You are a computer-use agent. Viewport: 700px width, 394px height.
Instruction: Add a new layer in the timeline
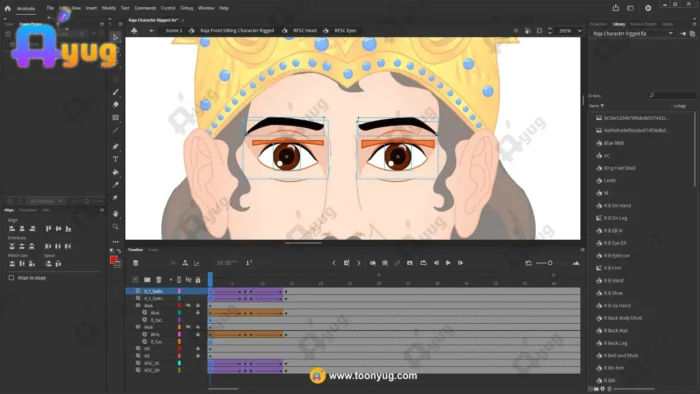pos(135,280)
